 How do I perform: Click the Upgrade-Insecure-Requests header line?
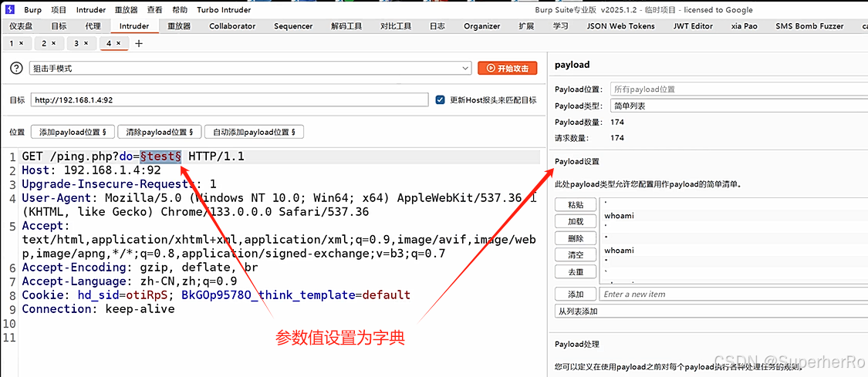119,184
